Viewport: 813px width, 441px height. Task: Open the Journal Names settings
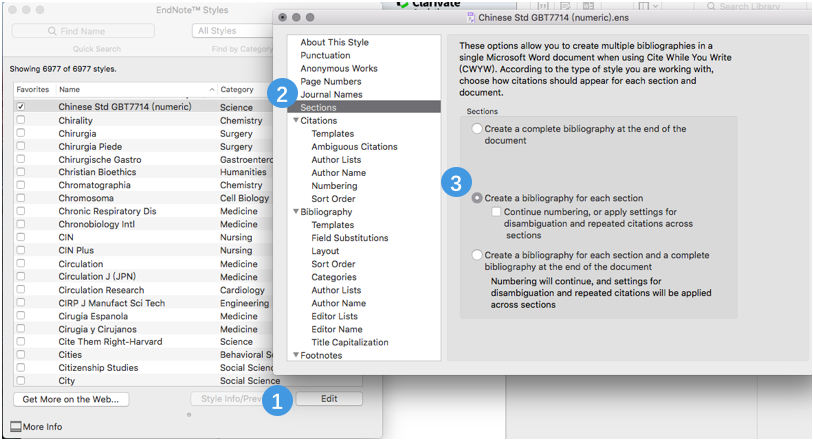pos(331,94)
